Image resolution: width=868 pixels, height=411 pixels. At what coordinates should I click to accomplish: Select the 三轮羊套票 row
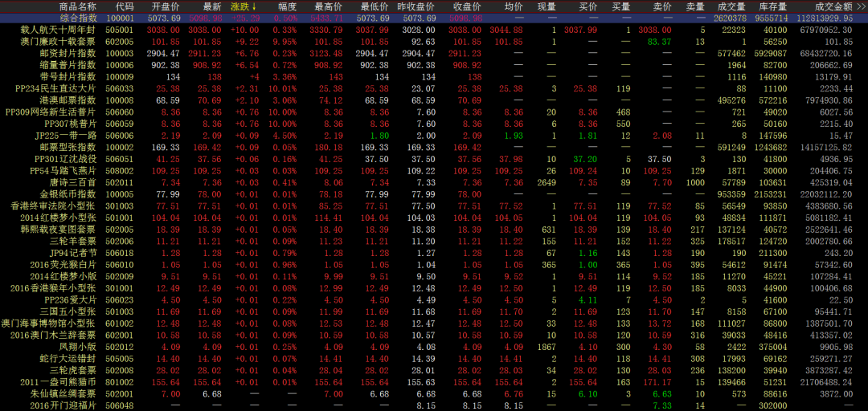pos(434,241)
